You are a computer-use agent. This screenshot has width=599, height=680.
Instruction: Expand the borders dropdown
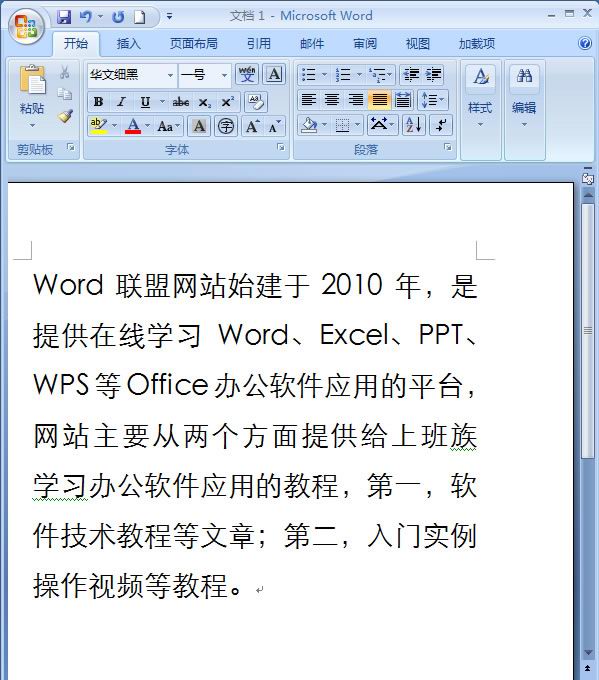pos(357,125)
